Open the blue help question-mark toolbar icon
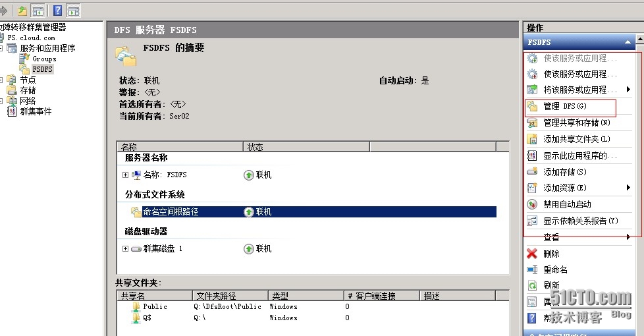The height and width of the screenshot is (336, 644). [x=58, y=11]
